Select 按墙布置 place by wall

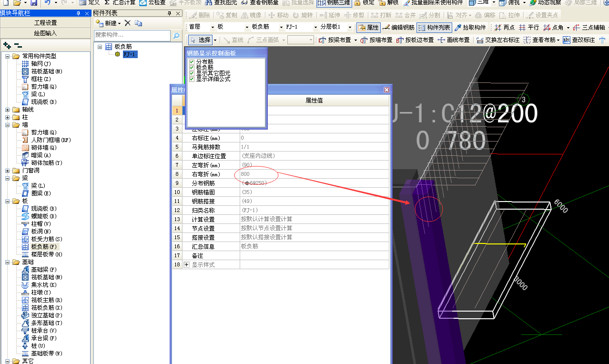click(376, 40)
